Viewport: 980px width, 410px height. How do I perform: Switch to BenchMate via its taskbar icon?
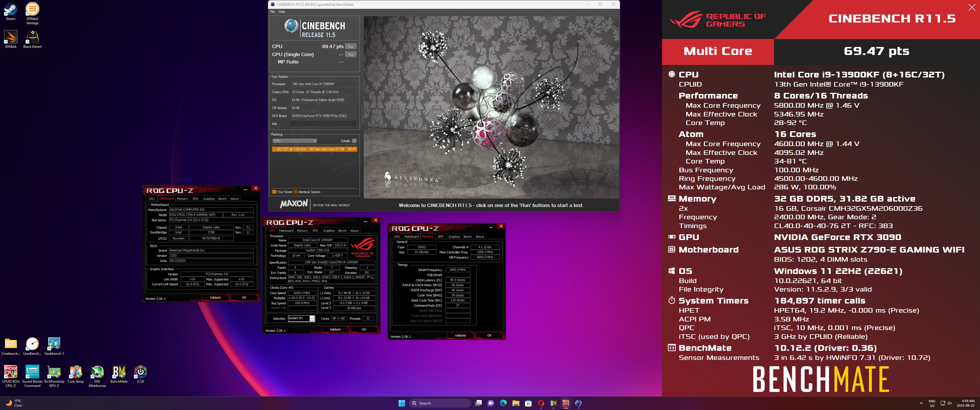[x=554, y=403]
